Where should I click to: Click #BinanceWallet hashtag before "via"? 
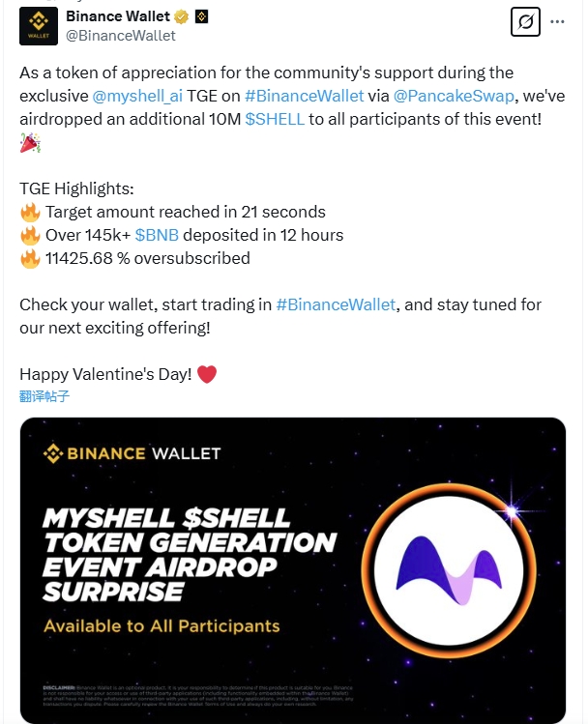pyautogui.click(x=304, y=96)
